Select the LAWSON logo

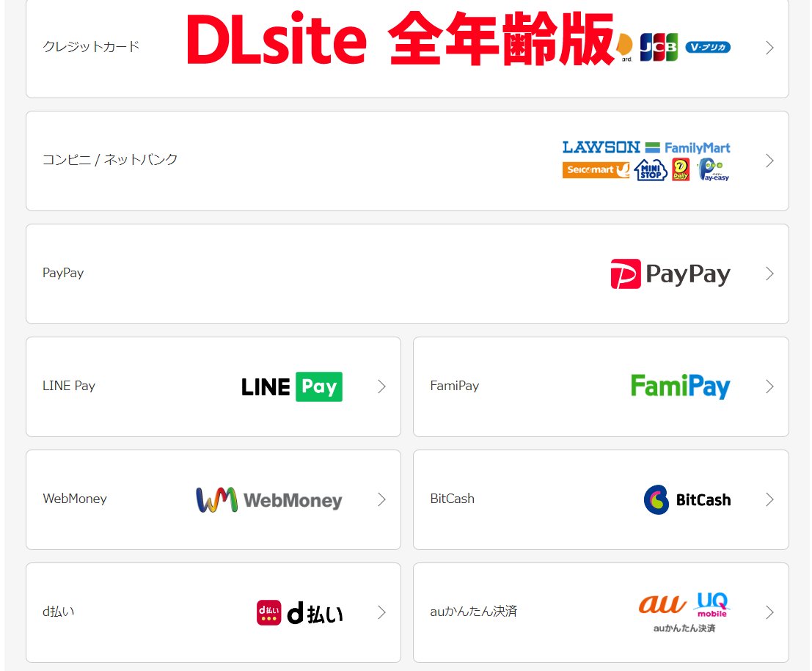(x=601, y=147)
